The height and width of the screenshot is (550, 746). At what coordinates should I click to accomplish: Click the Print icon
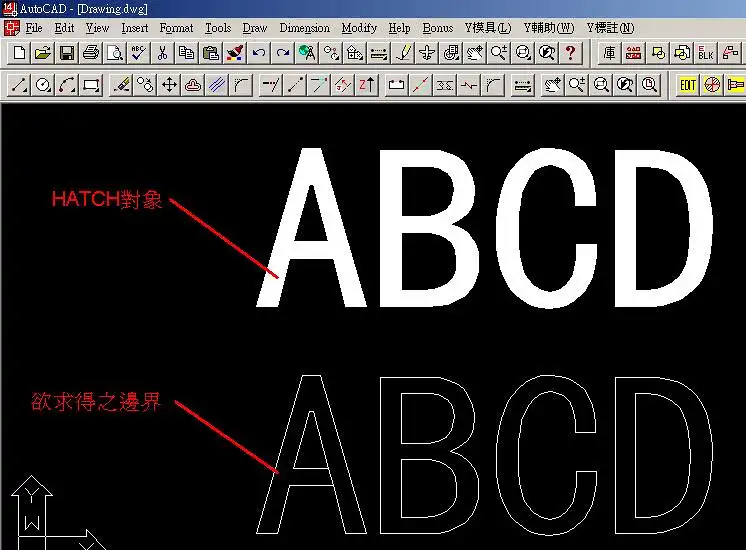90,52
